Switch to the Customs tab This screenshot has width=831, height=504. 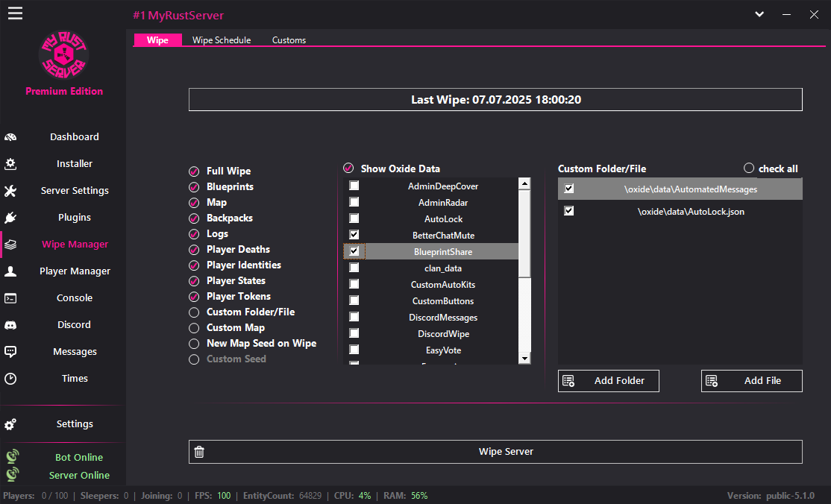[x=289, y=40]
